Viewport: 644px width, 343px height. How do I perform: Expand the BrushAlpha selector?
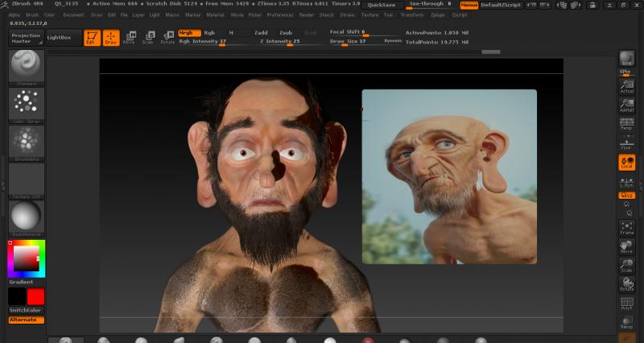point(27,143)
